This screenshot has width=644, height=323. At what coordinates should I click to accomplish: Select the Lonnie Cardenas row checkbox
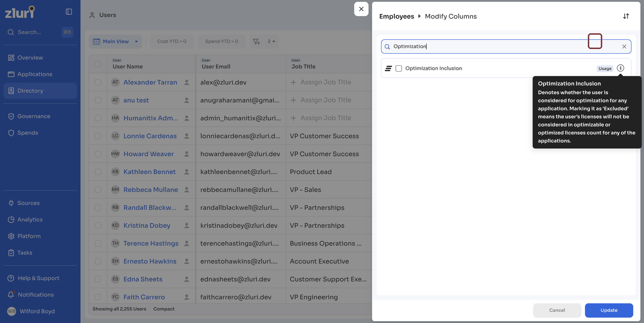tap(98, 136)
